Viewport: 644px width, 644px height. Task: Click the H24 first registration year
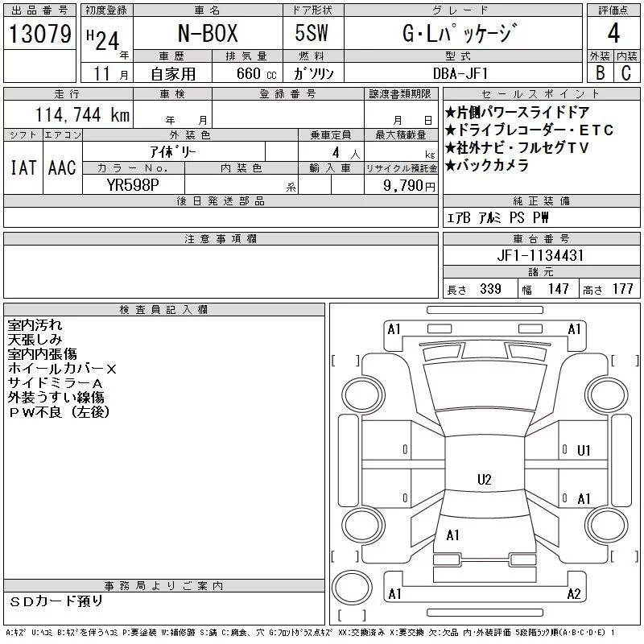tap(103, 40)
